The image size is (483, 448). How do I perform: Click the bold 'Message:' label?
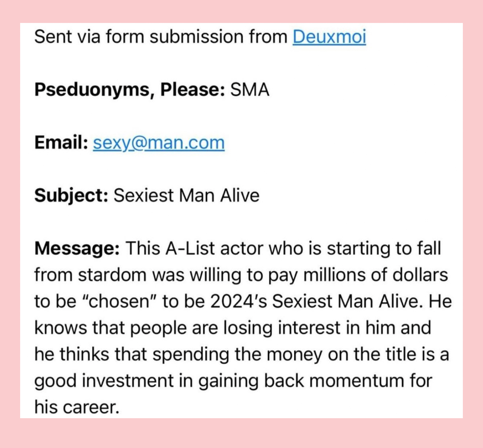click(77, 248)
